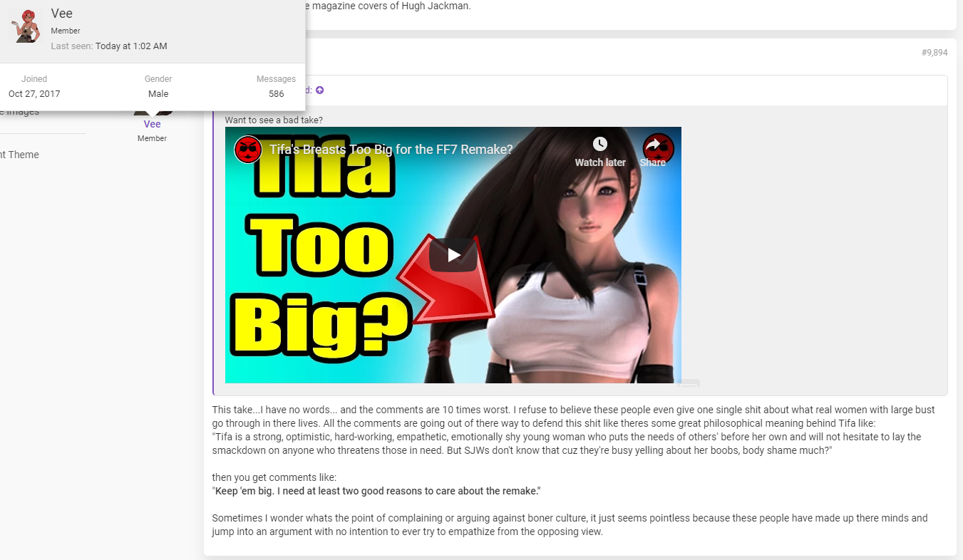Viewport: 963px width, 560px height.
Task: Open Vee's username link beside the post
Action: pyautogui.click(x=152, y=124)
